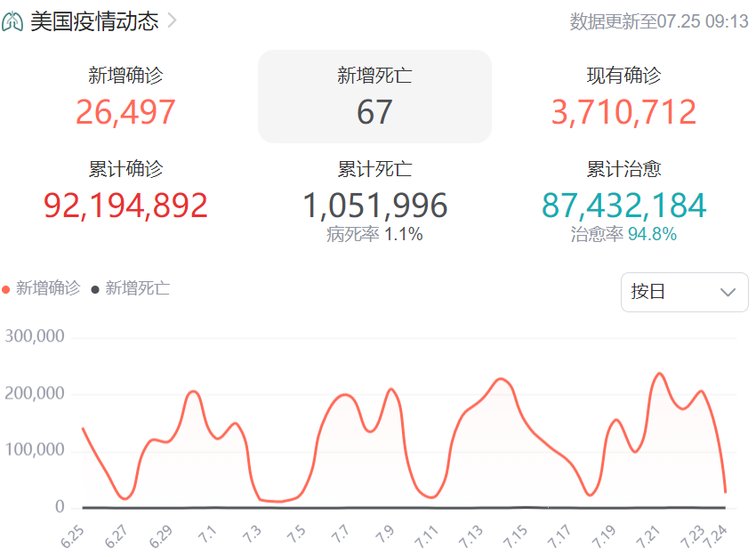The height and width of the screenshot is (557, 756).
Task: Click the red line peak near 7.14
Action: pyautogui.click(x=502, y=379)
